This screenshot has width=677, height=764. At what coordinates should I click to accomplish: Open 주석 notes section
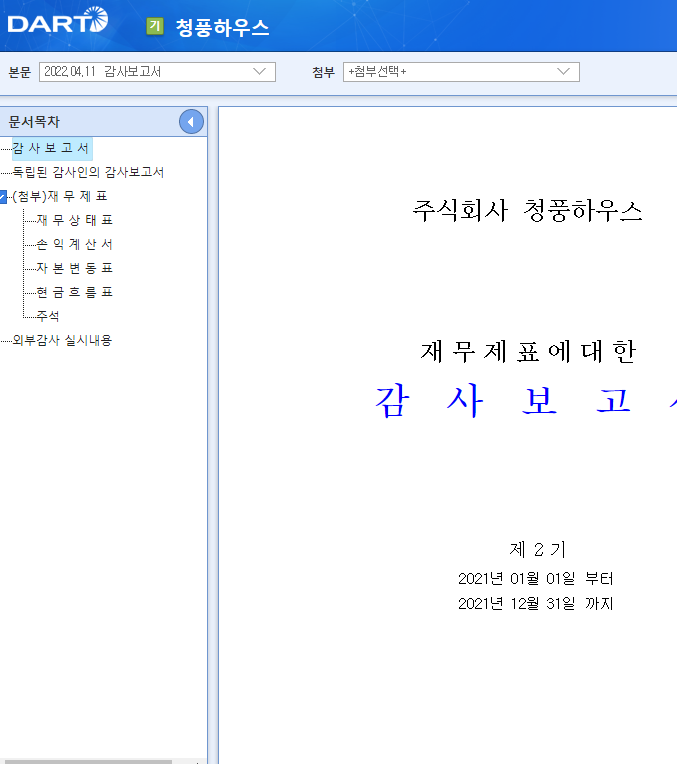[48, 316]
